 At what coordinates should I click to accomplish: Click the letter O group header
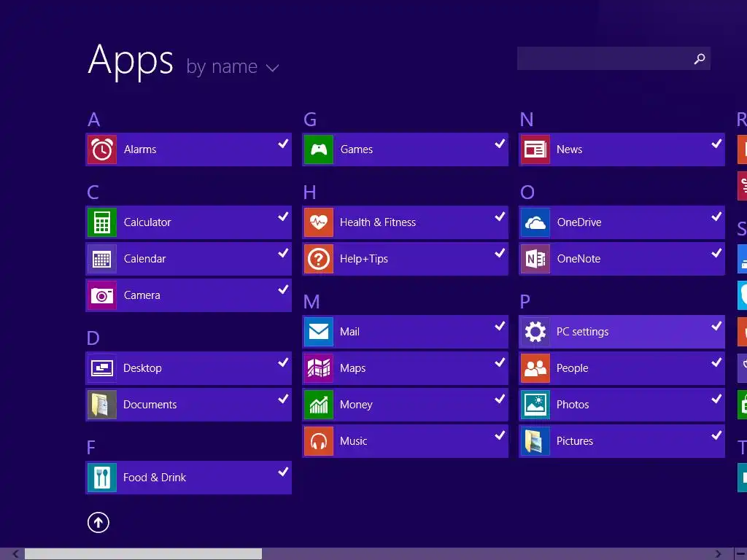coord(527,192)
